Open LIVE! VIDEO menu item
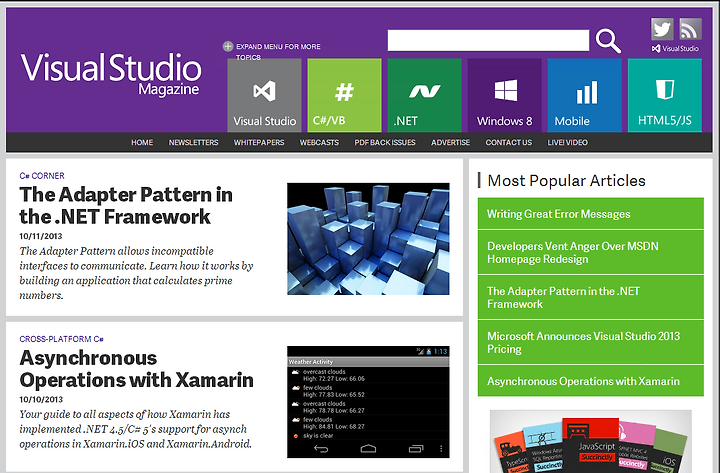The image size is (720, 473). coord(568,142)
